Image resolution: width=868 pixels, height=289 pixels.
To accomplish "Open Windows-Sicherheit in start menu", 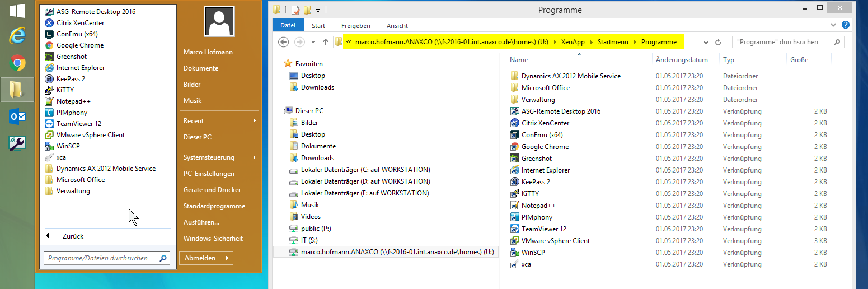I will point(213,239).
